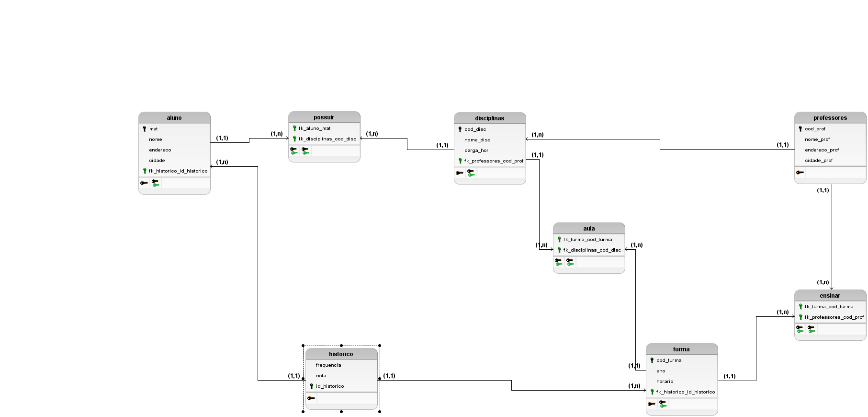Screen dimensions: 868x417
Task: Click the black key icon beside cod_disc
Action: 460,129
